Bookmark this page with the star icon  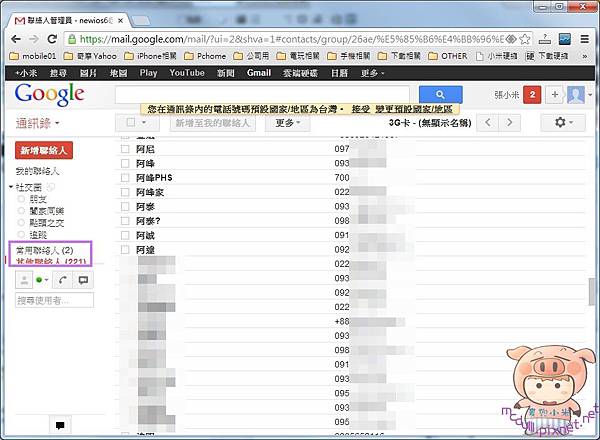point(525,39)
